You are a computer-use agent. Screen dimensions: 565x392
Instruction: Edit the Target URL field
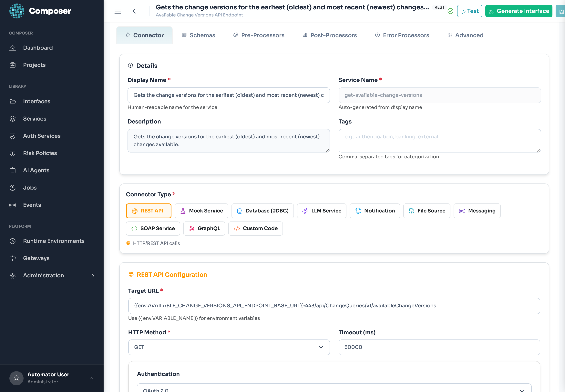coord(334,306)
